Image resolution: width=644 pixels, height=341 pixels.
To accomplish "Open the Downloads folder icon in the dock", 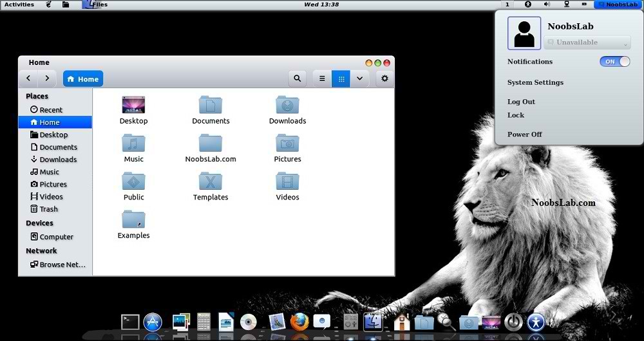I will (469, 322).
